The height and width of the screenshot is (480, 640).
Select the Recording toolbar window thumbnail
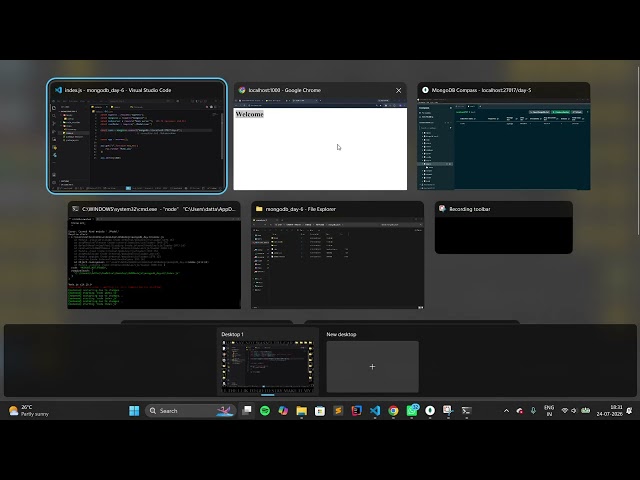pos(504,227)
